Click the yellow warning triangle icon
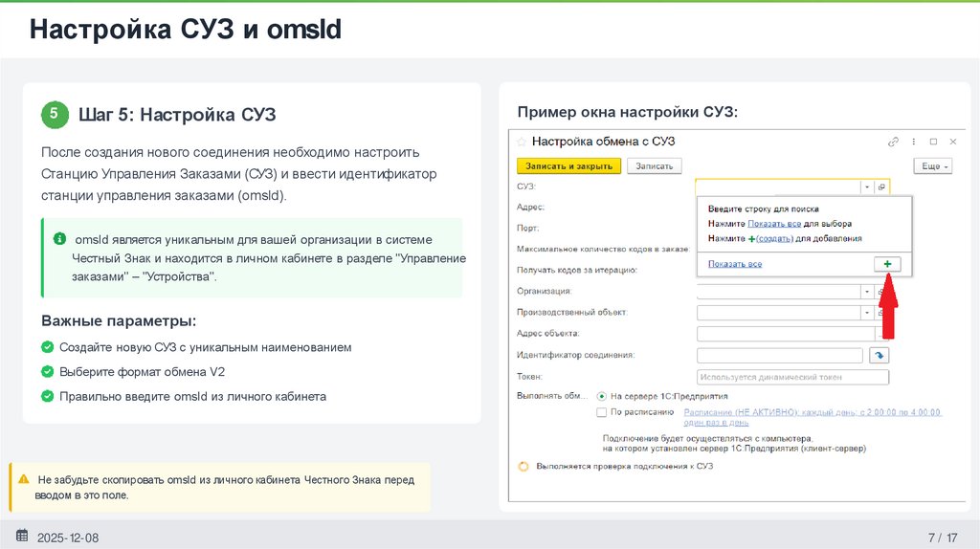The height and width of the screenshot is (549, 980). point(24,479)
